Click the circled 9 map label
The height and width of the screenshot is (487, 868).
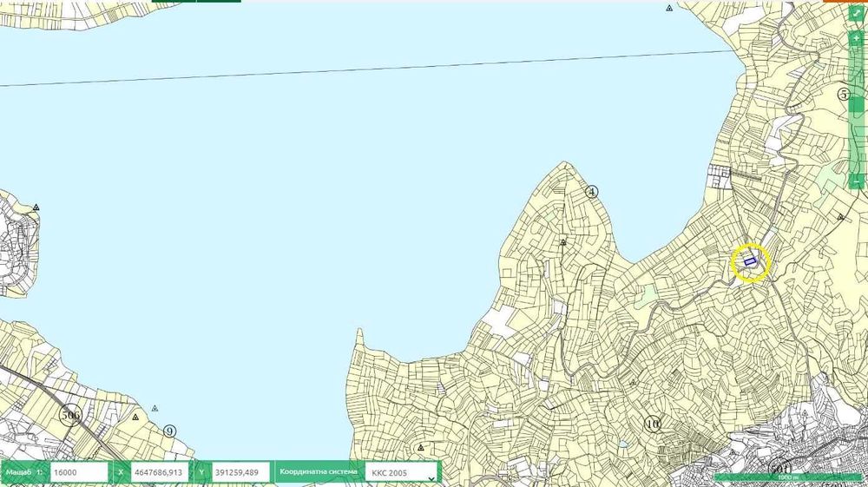tap(170, 431)
